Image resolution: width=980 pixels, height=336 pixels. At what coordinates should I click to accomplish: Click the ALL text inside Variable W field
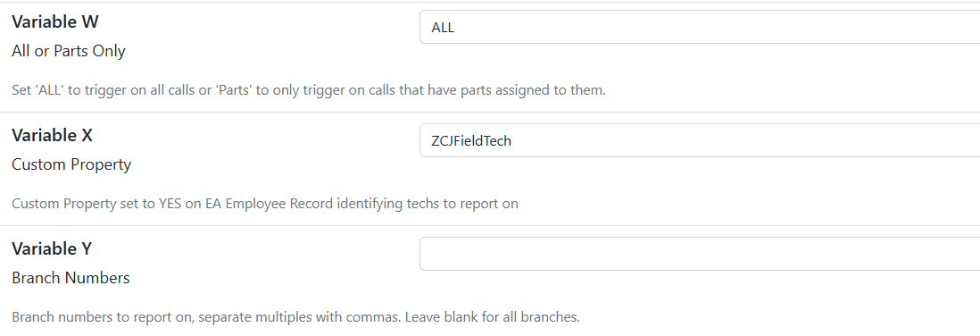pos(443,28)
